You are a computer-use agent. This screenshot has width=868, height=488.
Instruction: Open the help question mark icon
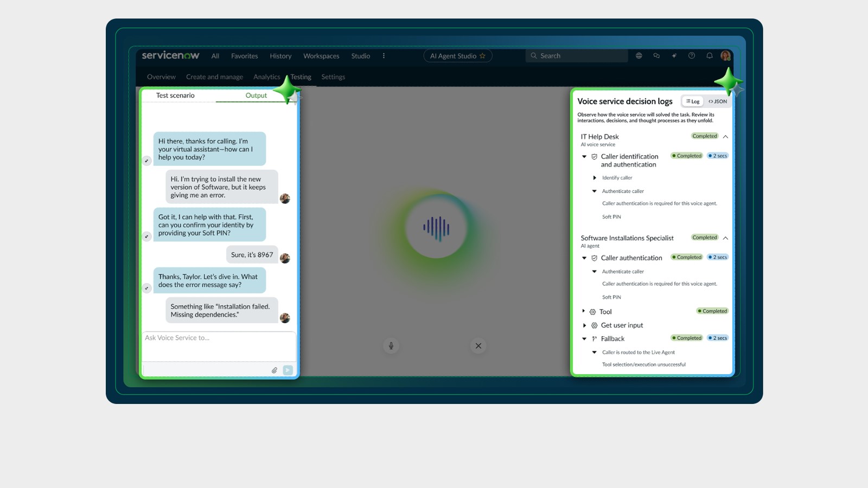point(692,56)
